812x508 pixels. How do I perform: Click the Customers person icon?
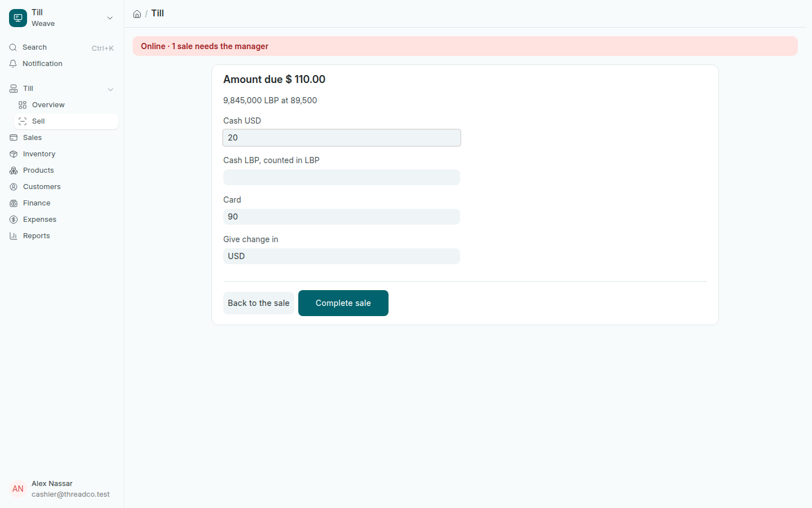(14, 187)
